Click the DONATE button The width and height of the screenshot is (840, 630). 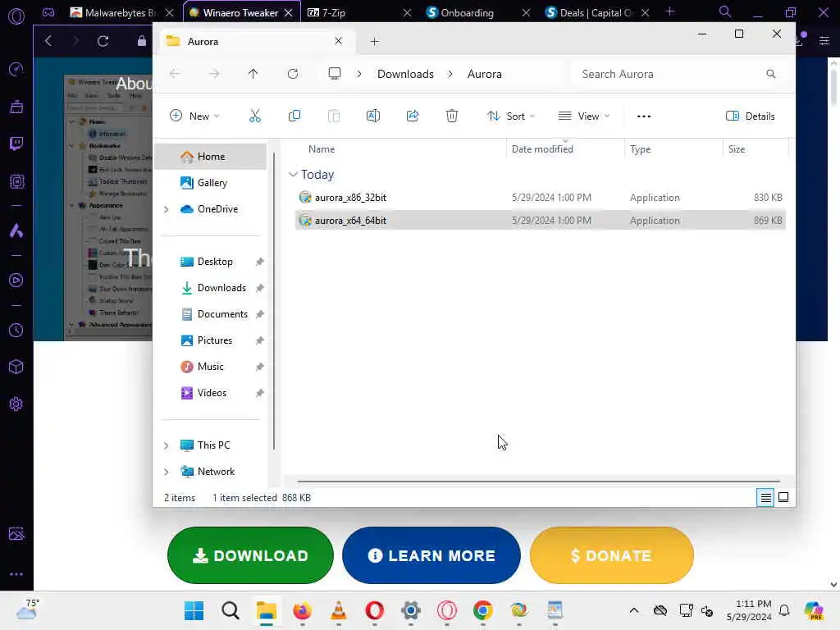coord(612,555)
